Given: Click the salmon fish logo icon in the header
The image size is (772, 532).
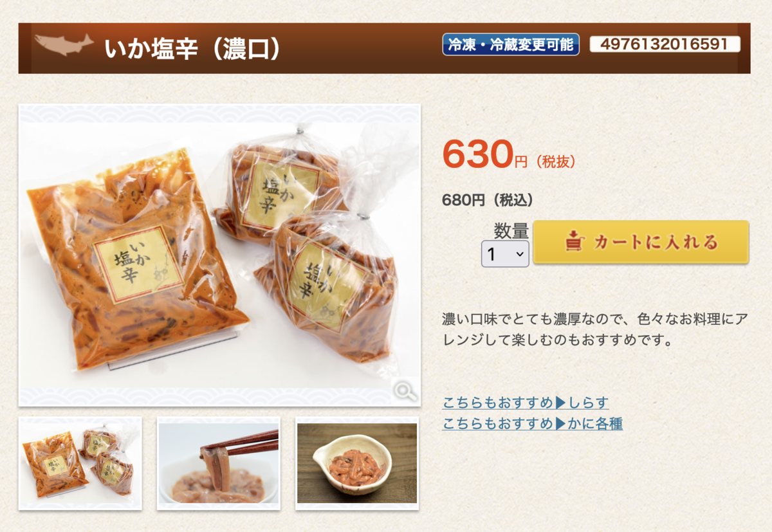Looking at the screenshot, I should coord(64,44).
